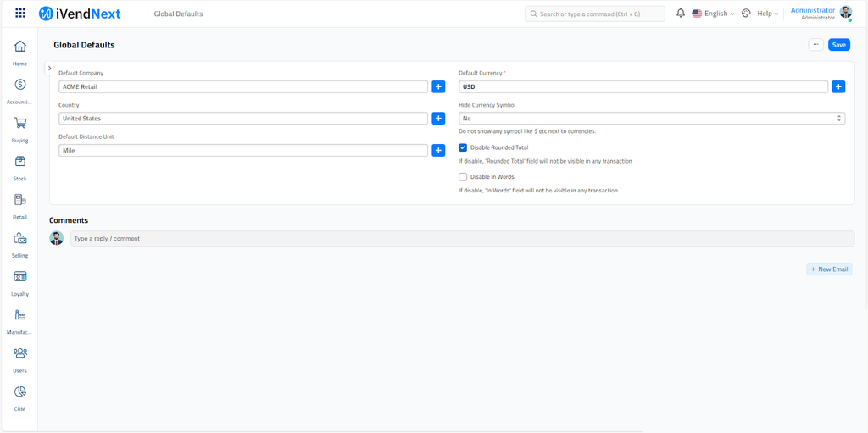Open the three-dots more options menu
The height and width of the screenshot is (433, 868).
(x=815, y=45)
